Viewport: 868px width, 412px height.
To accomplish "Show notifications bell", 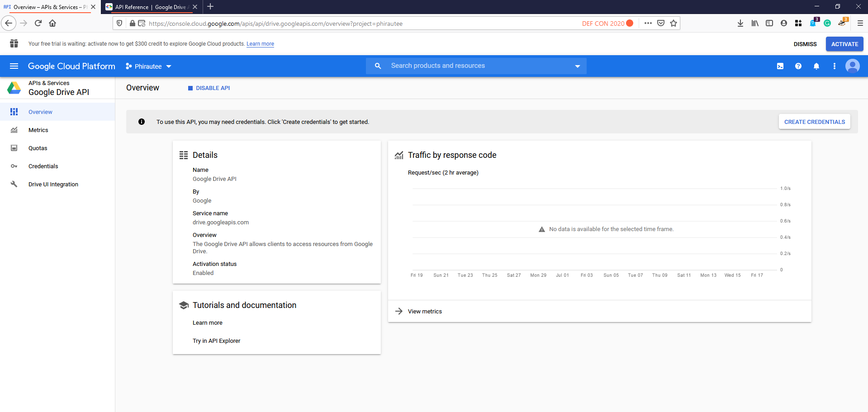I will tap(816, 66).
